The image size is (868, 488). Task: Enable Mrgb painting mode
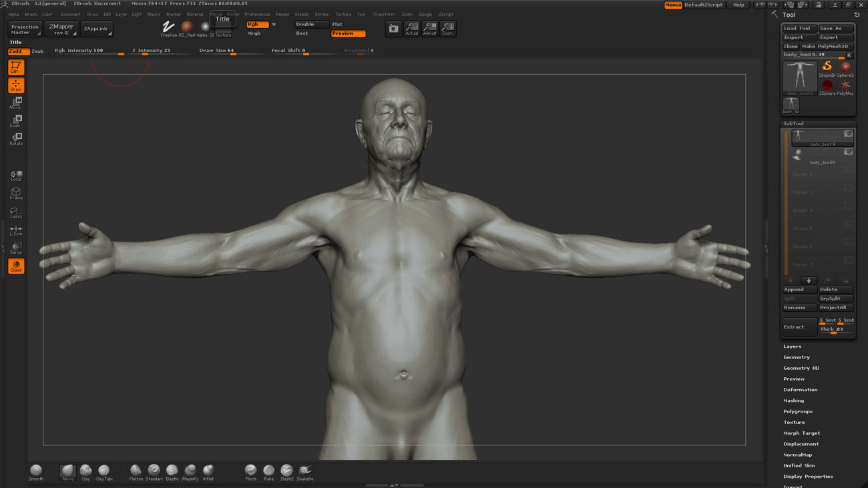254,33
